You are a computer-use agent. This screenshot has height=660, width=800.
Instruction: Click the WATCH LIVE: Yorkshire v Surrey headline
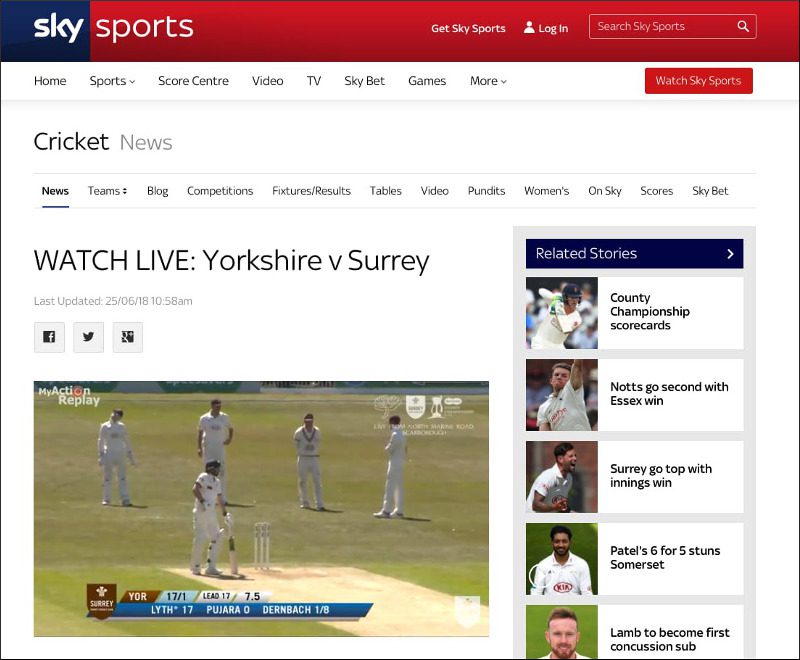coord(232,261)
